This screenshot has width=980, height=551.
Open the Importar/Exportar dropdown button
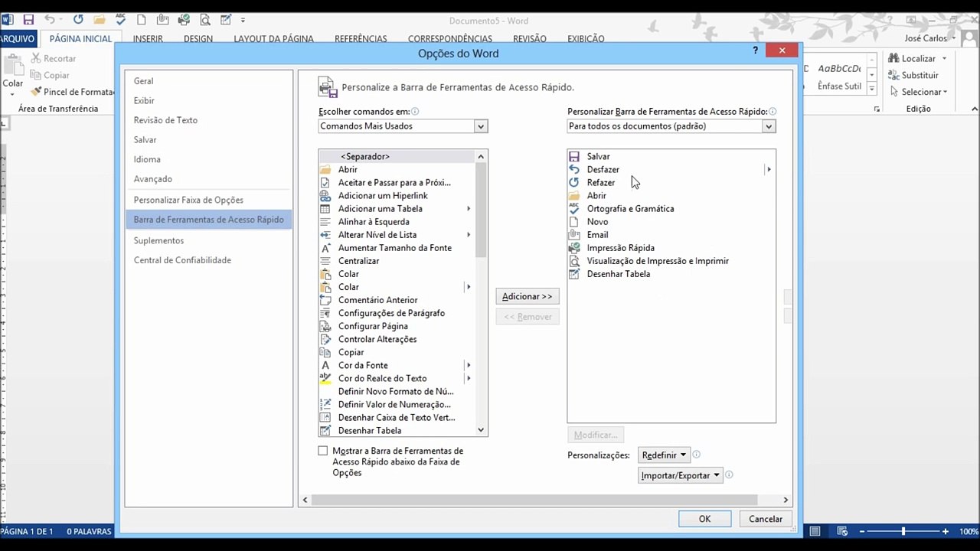coord(681,475)
